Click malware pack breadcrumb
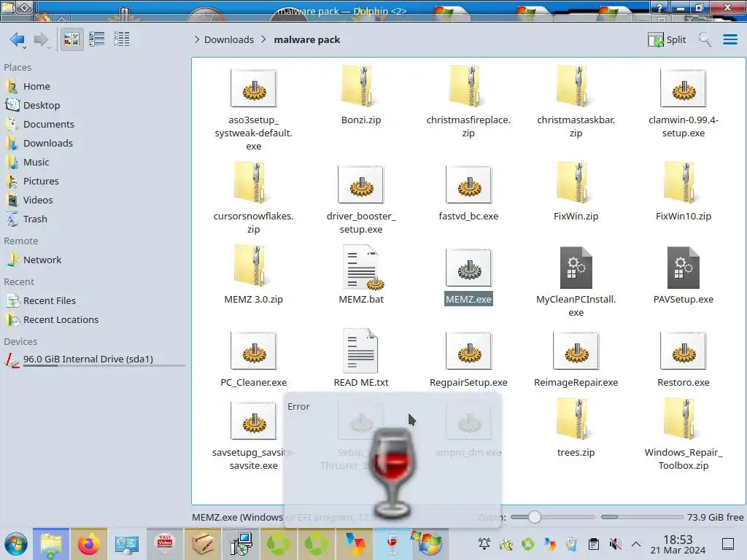Image resolution: width=747 pixels, height=560 pixels. point(307,39)
